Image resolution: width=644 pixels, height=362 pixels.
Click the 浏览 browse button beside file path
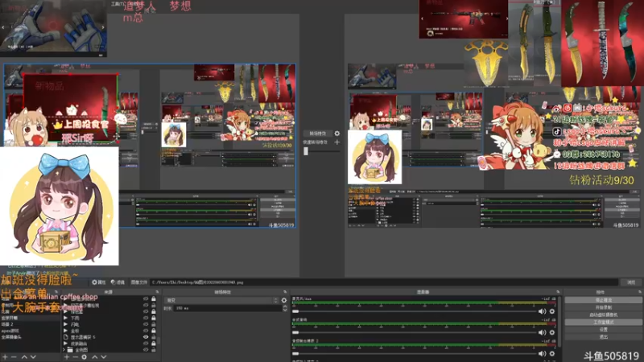coord(631,282)
